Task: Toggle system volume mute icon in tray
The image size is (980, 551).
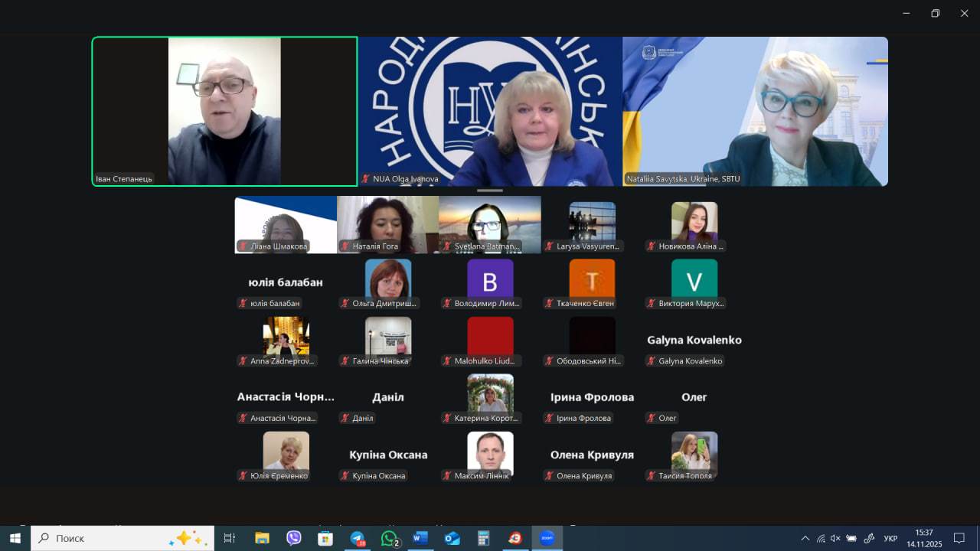Action: (835, 538)
